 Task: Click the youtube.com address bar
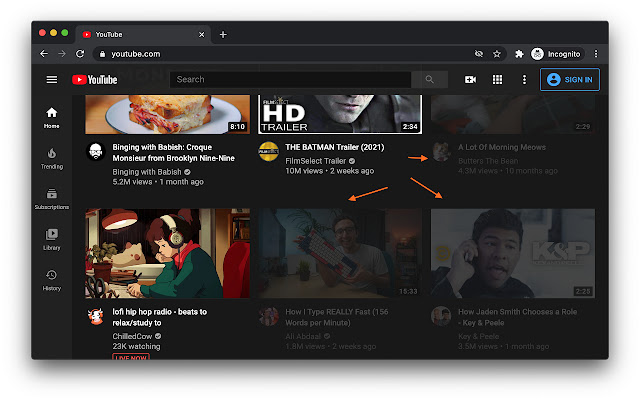click(300, 54)
